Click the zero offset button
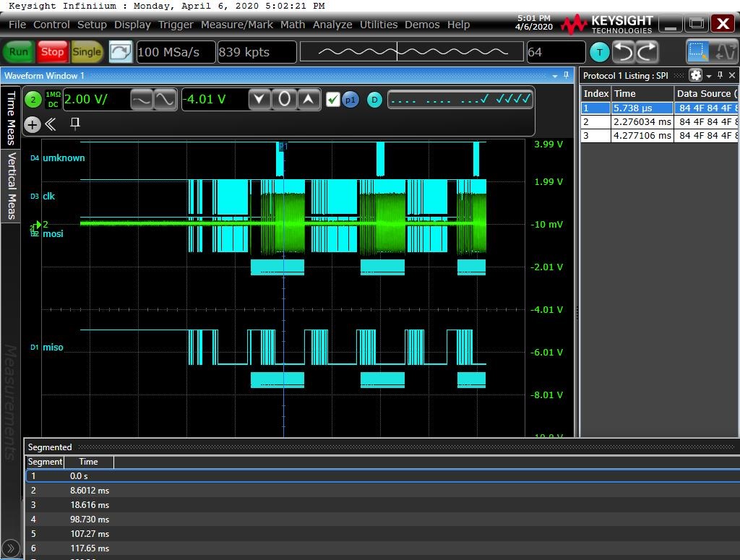This screenshot has height=560, width=740. point(284,100)
